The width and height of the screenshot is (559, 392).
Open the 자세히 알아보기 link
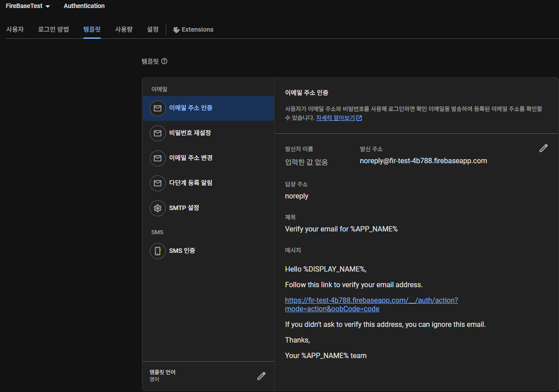click(x=335, y=118)
